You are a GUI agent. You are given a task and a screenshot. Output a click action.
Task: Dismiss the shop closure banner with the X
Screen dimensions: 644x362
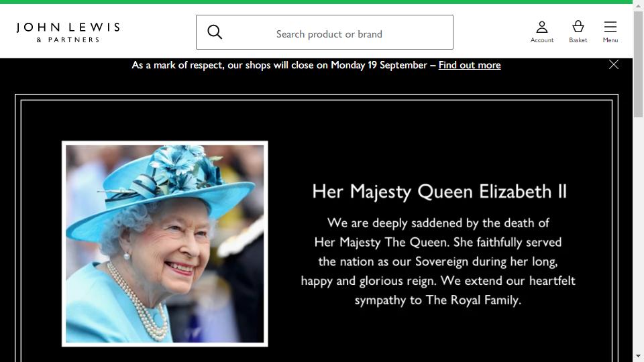(x=614, y=64)
